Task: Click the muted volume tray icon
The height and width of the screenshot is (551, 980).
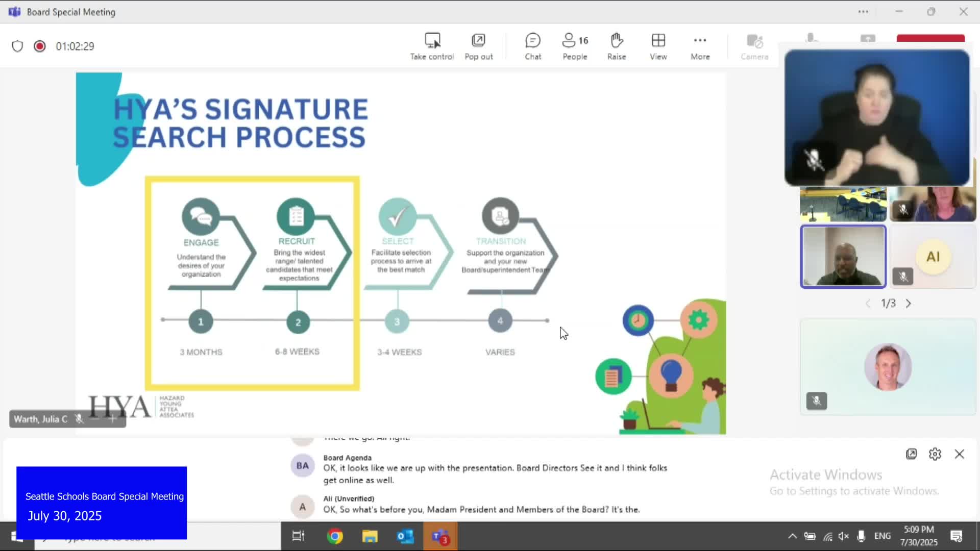Action: [843, 536]
